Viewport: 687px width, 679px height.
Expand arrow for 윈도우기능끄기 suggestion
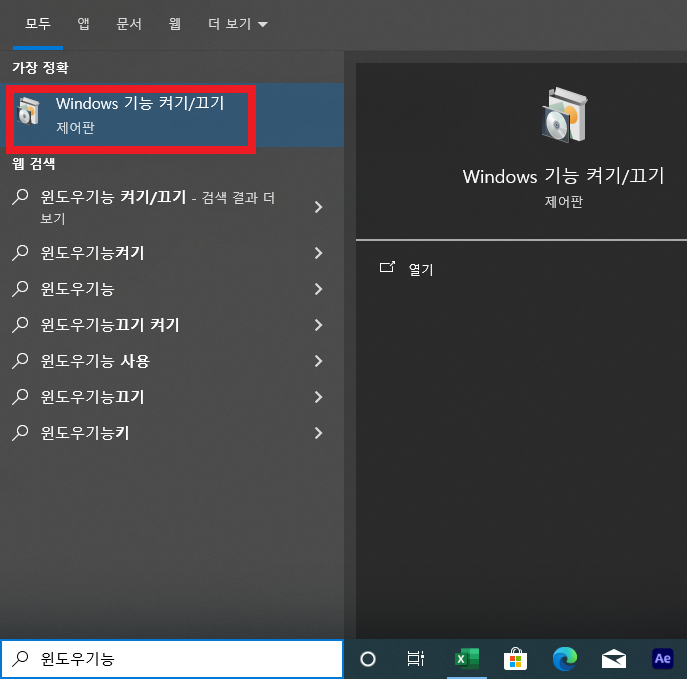319,397
